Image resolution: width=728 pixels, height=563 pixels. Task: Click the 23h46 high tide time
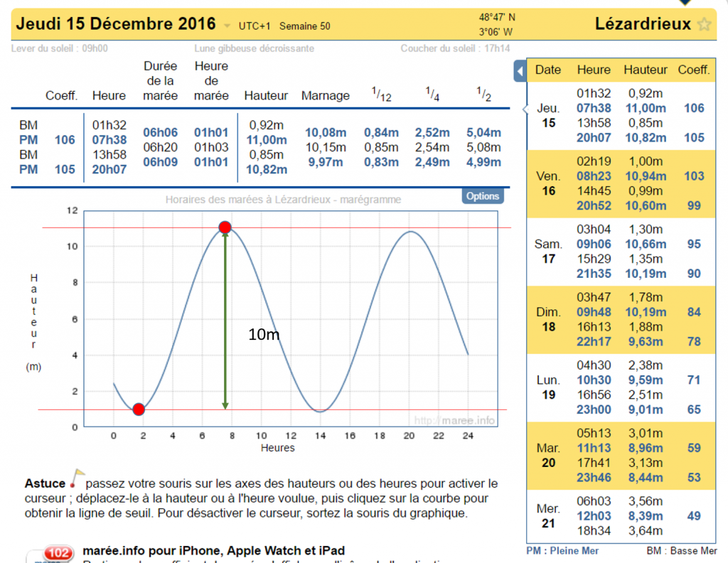pos(594,478)
